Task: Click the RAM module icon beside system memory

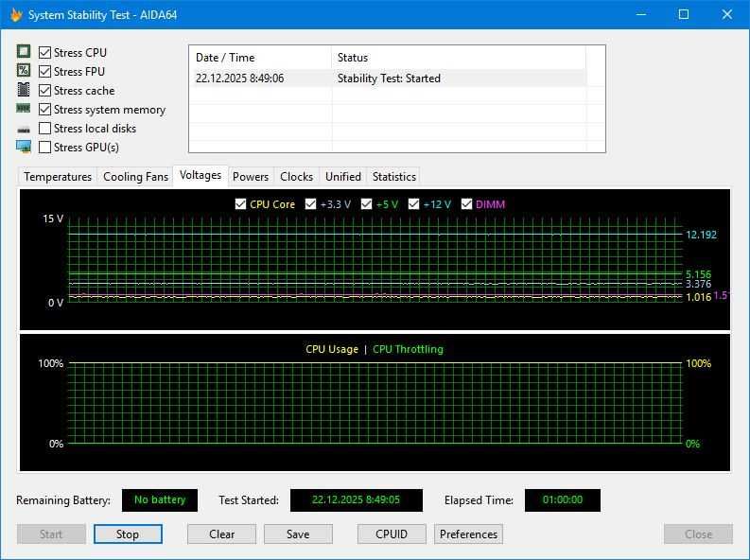Action: (x=24, y=109)
